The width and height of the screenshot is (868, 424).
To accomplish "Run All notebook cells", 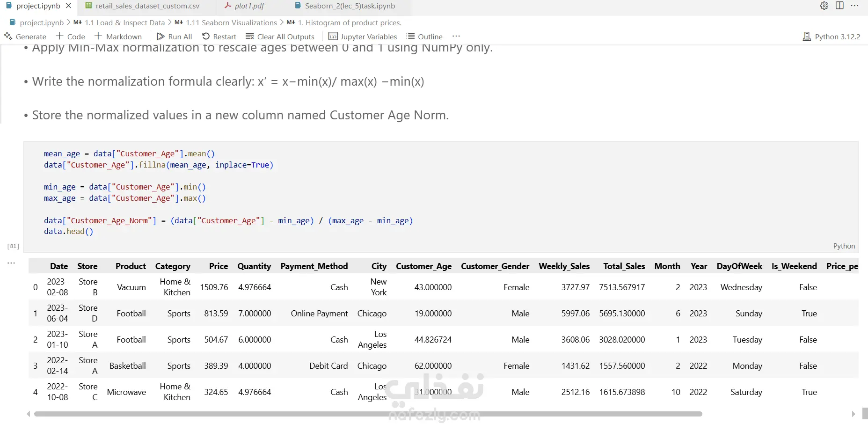I will tap(174, 37).
